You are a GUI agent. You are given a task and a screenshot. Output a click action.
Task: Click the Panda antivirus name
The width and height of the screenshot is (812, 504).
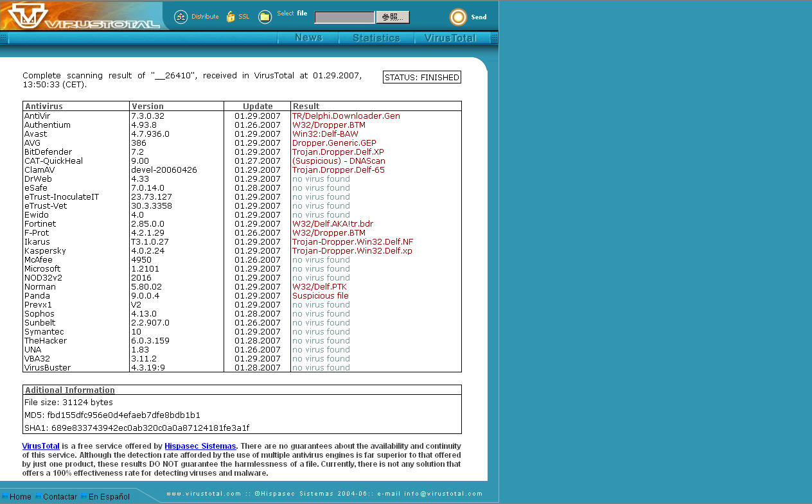37,296
